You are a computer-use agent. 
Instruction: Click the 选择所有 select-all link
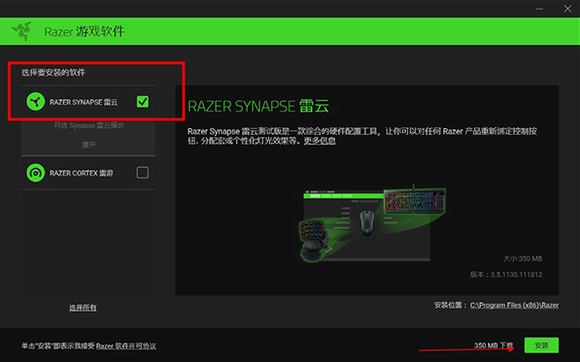(83, 308)
